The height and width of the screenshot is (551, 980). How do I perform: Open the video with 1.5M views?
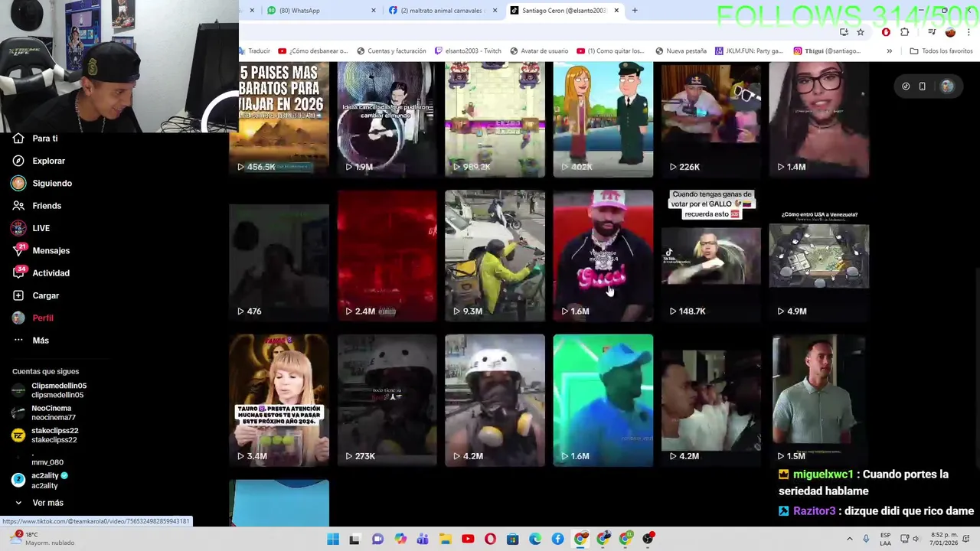point(818,400)
